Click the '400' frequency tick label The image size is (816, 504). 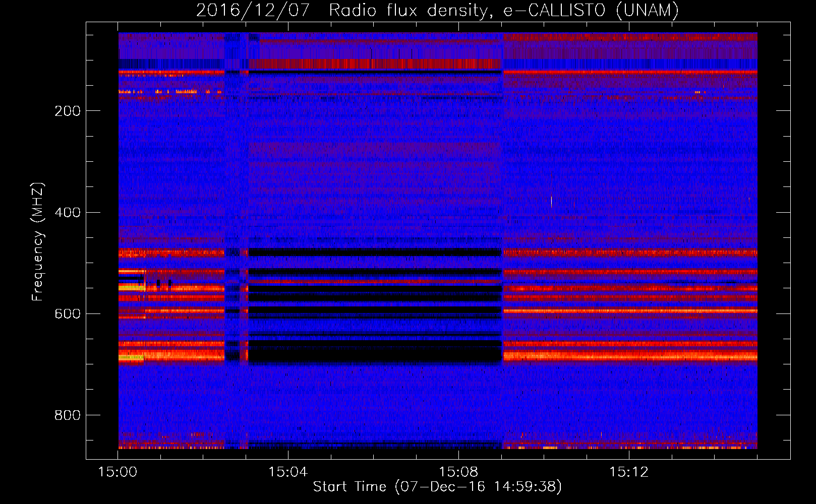(68, 212)
